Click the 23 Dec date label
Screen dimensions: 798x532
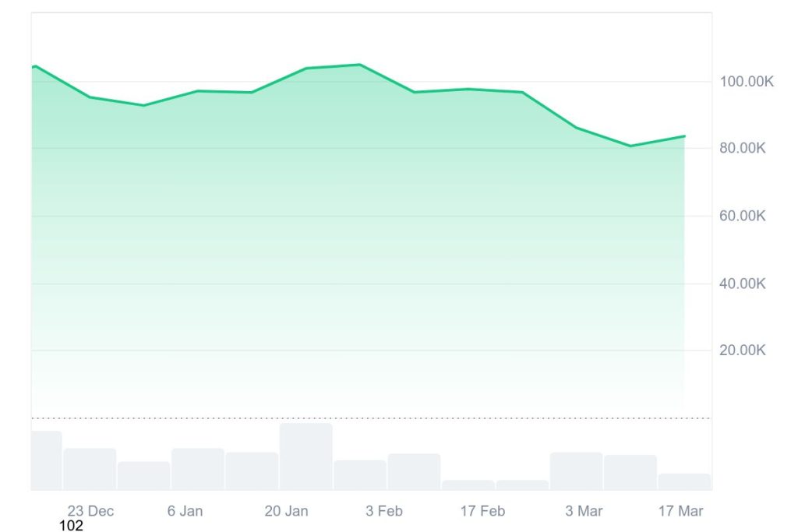click(x=90, y=511)
